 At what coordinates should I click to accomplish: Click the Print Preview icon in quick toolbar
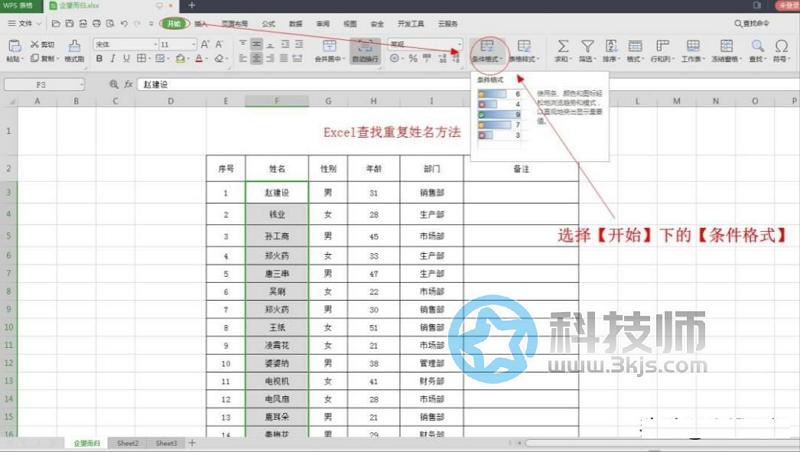pos(110,23)
